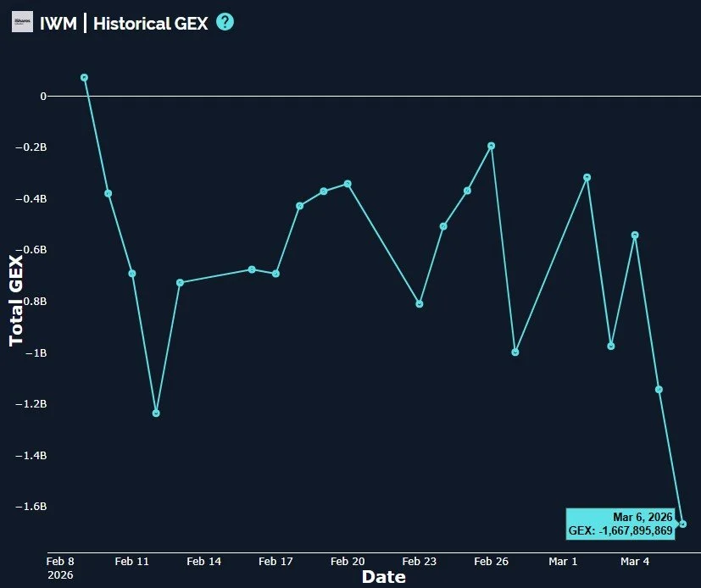The height and width of the screenshot is (588, 701).
Task: Click the 'Feb 11' x-axis label
Action: tap(131, 562)
